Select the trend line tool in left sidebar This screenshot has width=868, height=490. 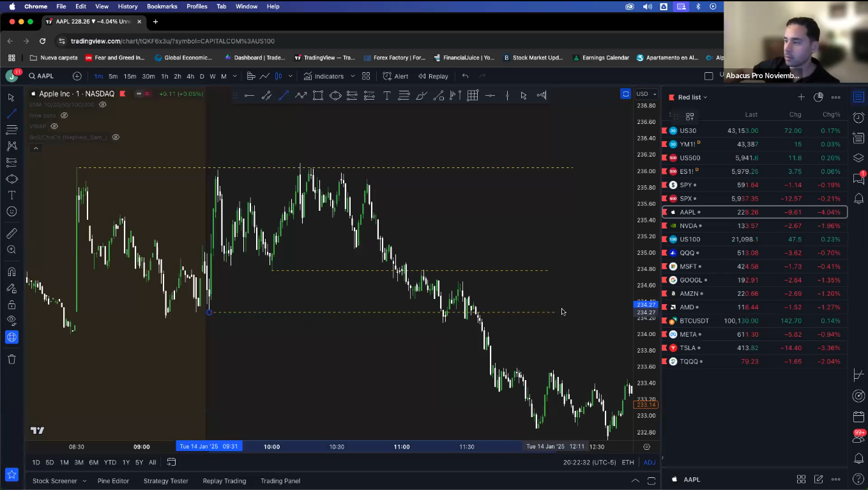[x=11, y=114]
